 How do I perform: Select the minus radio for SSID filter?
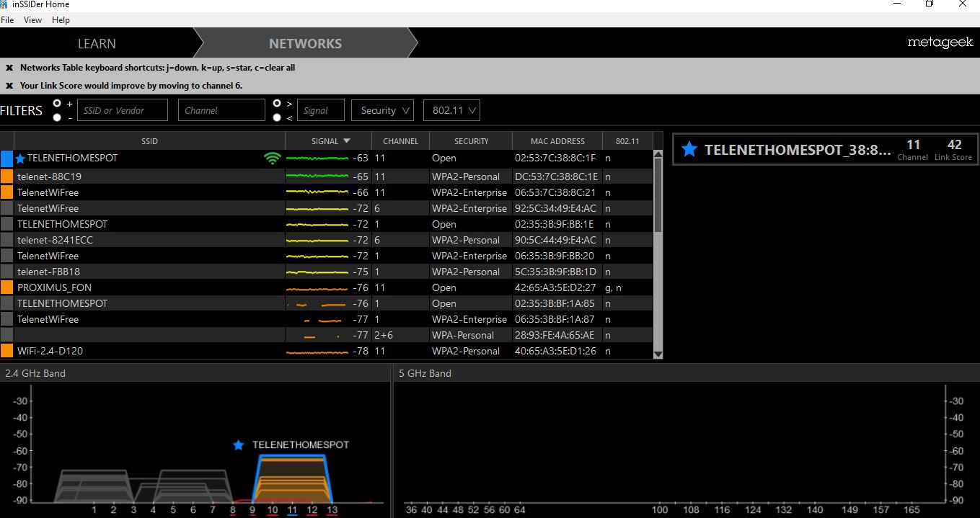(57, 117)
